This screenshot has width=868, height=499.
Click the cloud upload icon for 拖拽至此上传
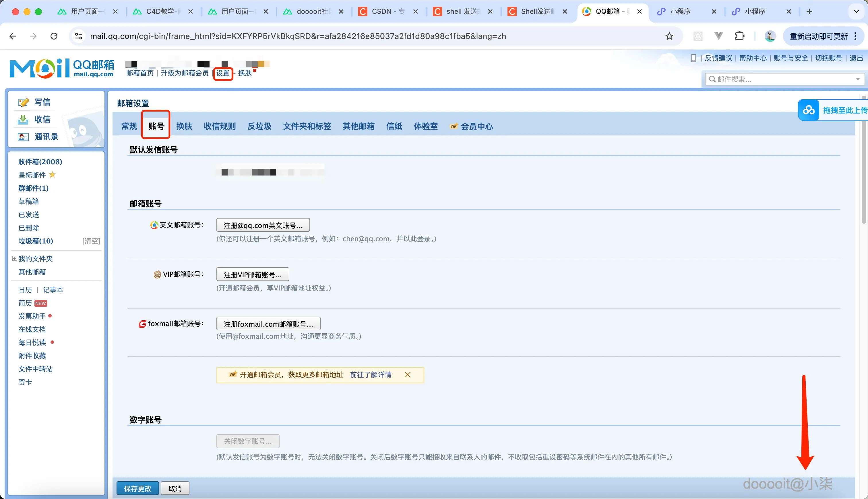(809, 110)
